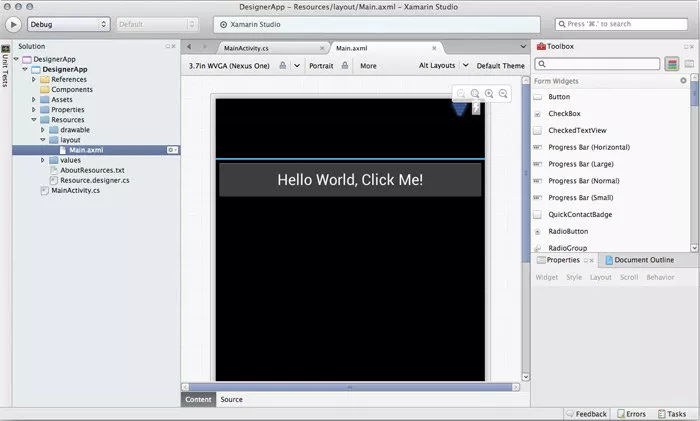Open the device selector dropdown arrow
This screenshot has width=700, height=421.
pos(297,66)
